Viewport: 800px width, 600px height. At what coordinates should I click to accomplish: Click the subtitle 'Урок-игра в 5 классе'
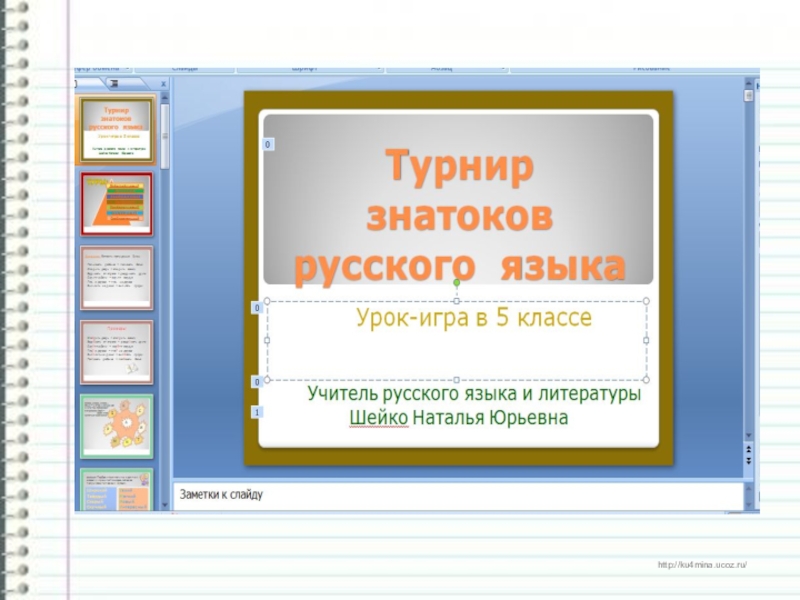tap(474, 319)
